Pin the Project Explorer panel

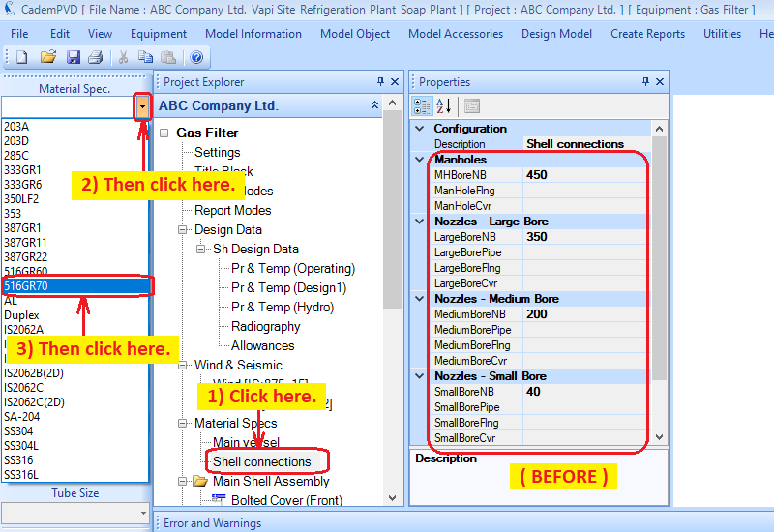(x=380, y=82)
